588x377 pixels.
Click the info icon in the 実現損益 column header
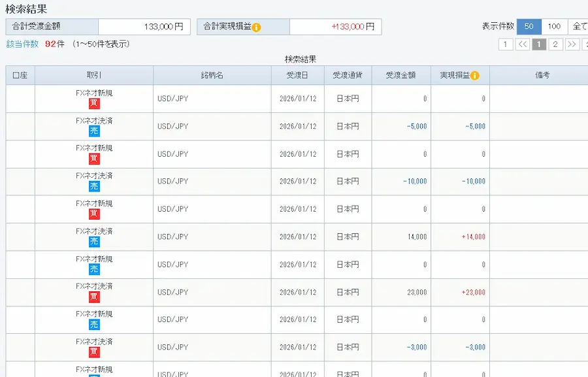pos(474,75)
